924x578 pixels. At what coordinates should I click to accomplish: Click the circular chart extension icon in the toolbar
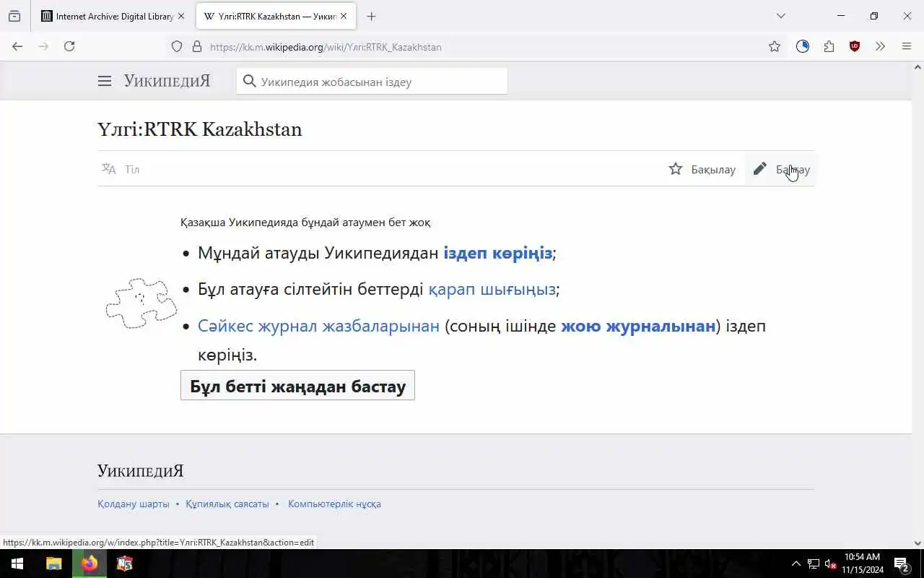point(803,46)
